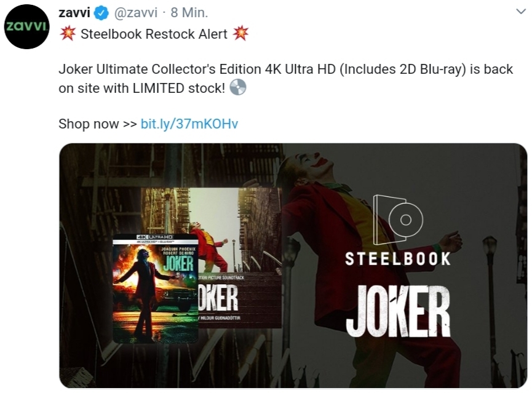Click the zavvi profile avatar
This screenshot has height=393, width=532.
pos(27,26)
